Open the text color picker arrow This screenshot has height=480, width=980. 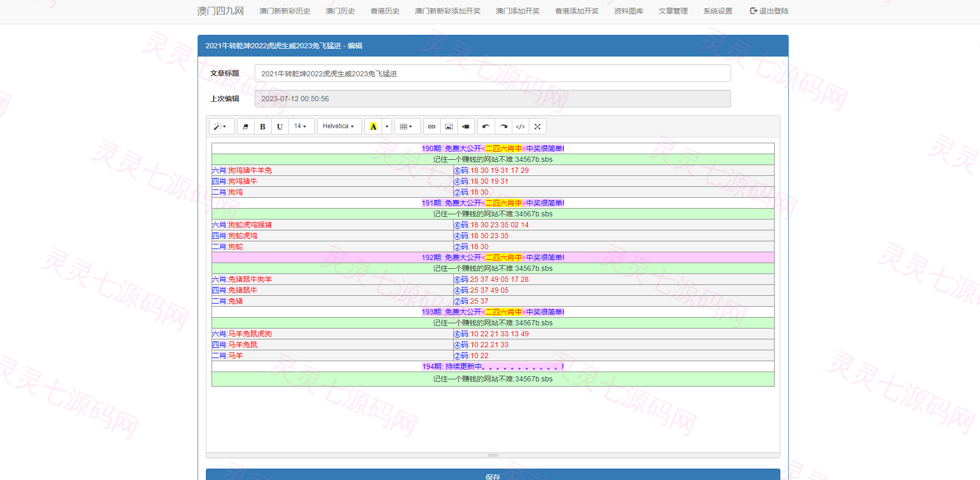[x=387, y=127]
